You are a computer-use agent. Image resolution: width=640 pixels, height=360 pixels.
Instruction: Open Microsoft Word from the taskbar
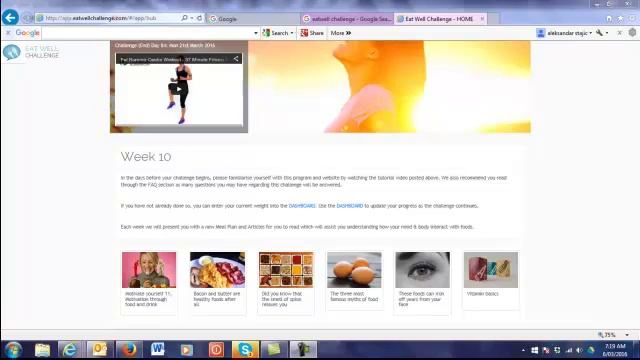click(158, 350)
